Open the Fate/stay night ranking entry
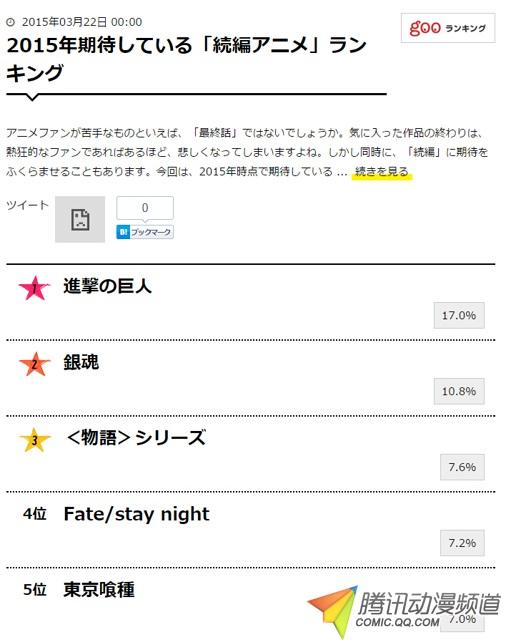 136,514
